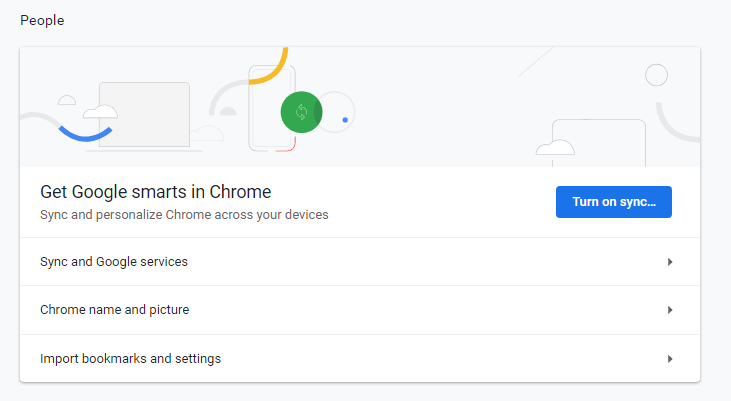
Task: Click the grey outlined circle at top right
Action: (656, 75)
